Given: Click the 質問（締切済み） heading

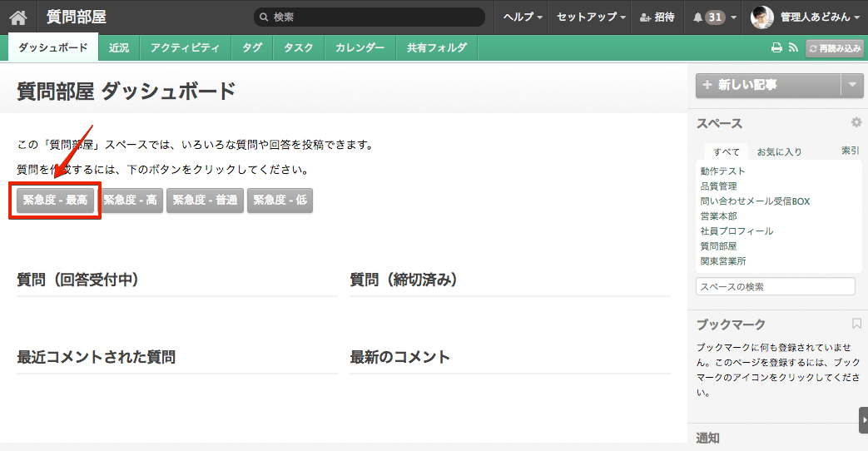Looking at the screenshot, I should click(404, 280).
